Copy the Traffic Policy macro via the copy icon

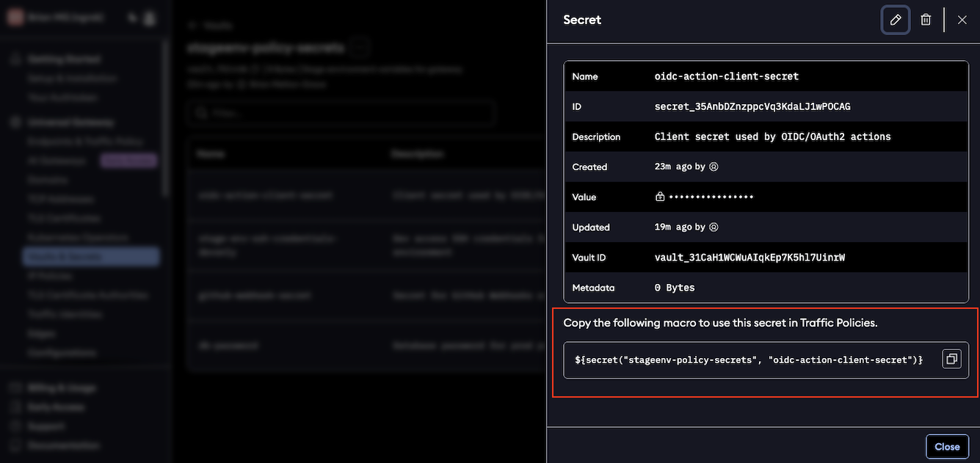(951, 359)
